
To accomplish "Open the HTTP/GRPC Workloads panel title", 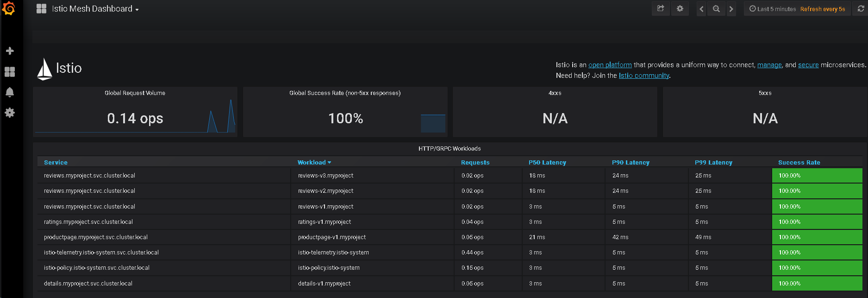I will pos(450,149).
